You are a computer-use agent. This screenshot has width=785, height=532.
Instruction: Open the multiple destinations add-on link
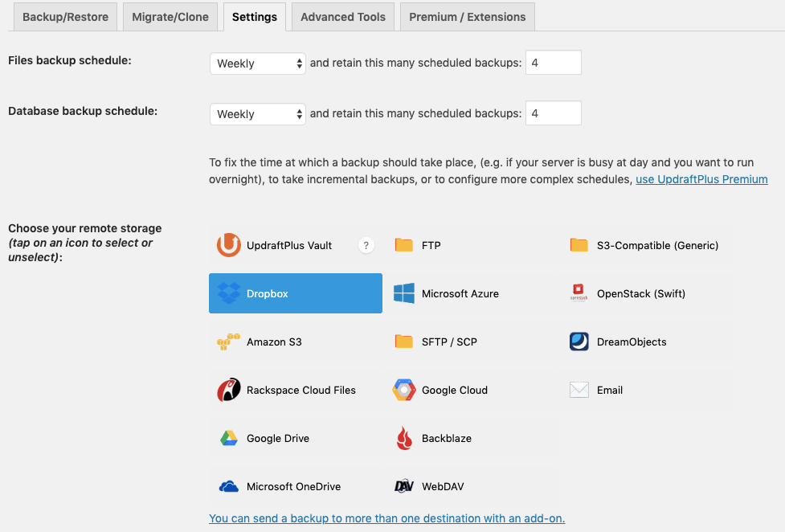(386, 518)
